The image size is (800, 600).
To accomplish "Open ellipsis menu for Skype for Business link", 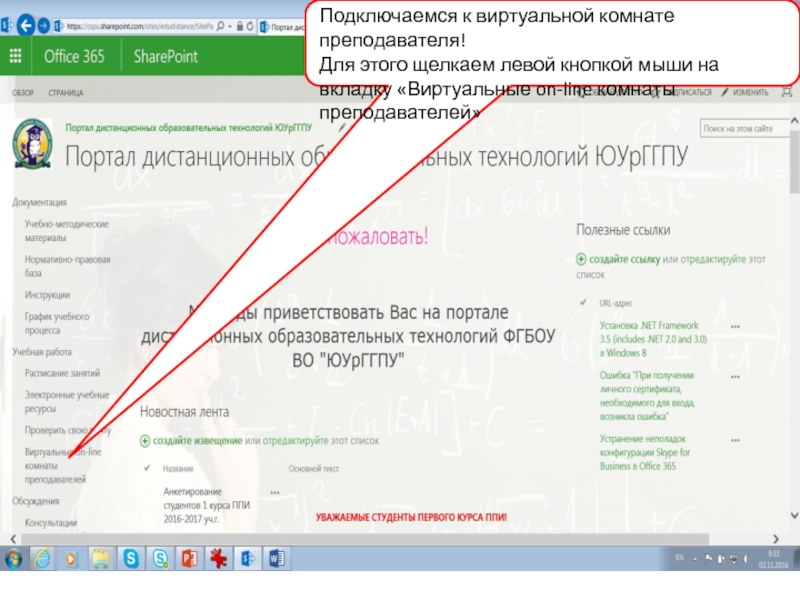I will click(x=735, y=440).
